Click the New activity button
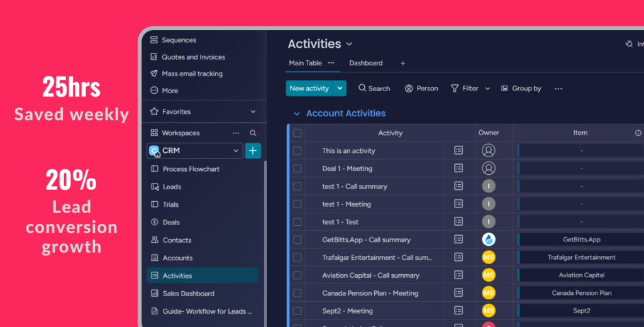 pos(309,89)
